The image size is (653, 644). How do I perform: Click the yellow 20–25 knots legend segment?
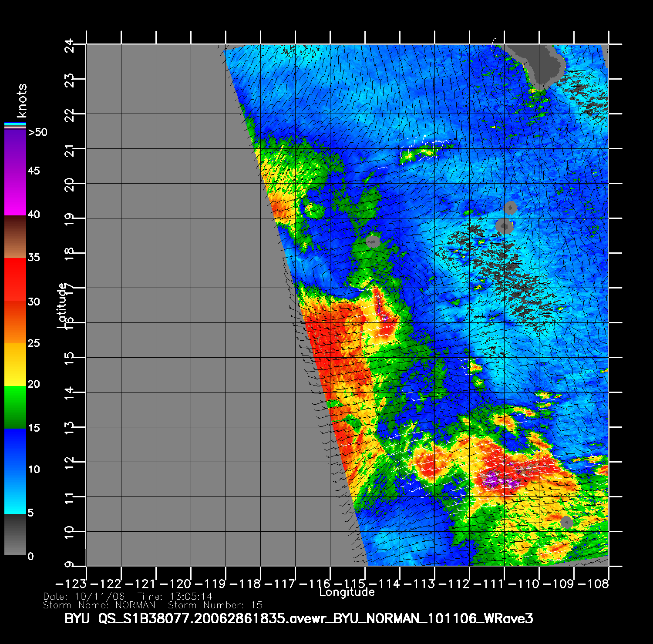click(15, 365)
